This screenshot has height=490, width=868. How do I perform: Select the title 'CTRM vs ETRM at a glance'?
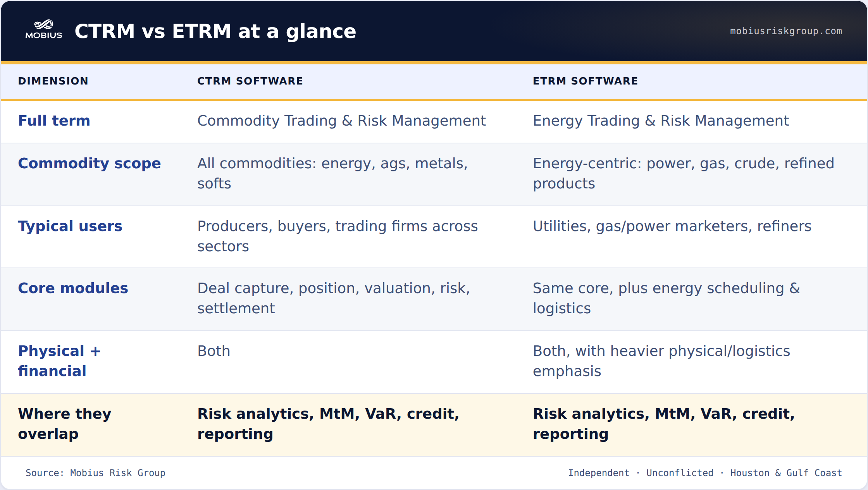[x=215, y=31]
